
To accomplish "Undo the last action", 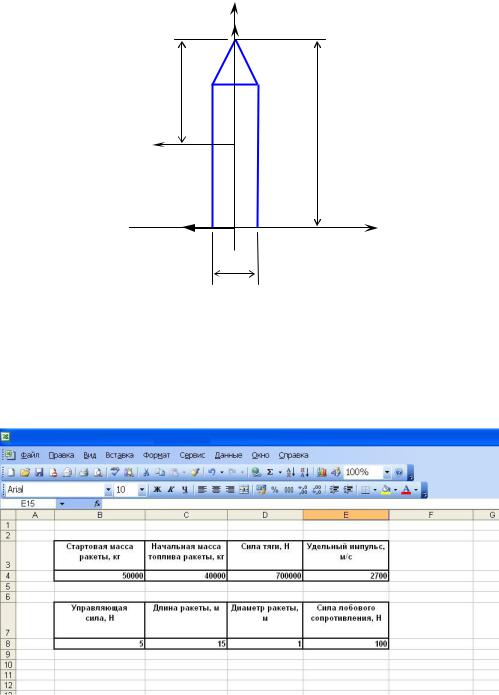I will (x=212, y=472).
